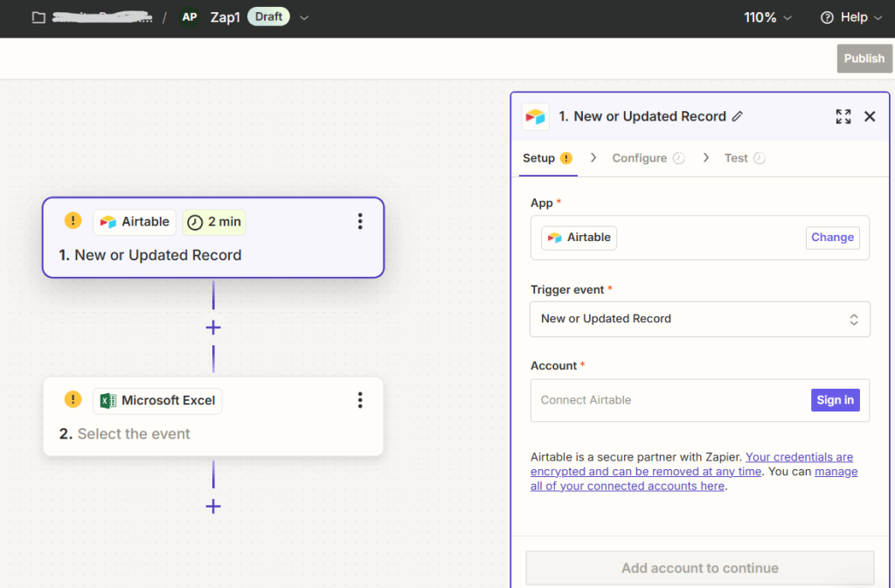Screen dimensions: 895x588
Task: Click the Airtable app chip in App field
Action: pyautogui.click(x=579, y=238)
